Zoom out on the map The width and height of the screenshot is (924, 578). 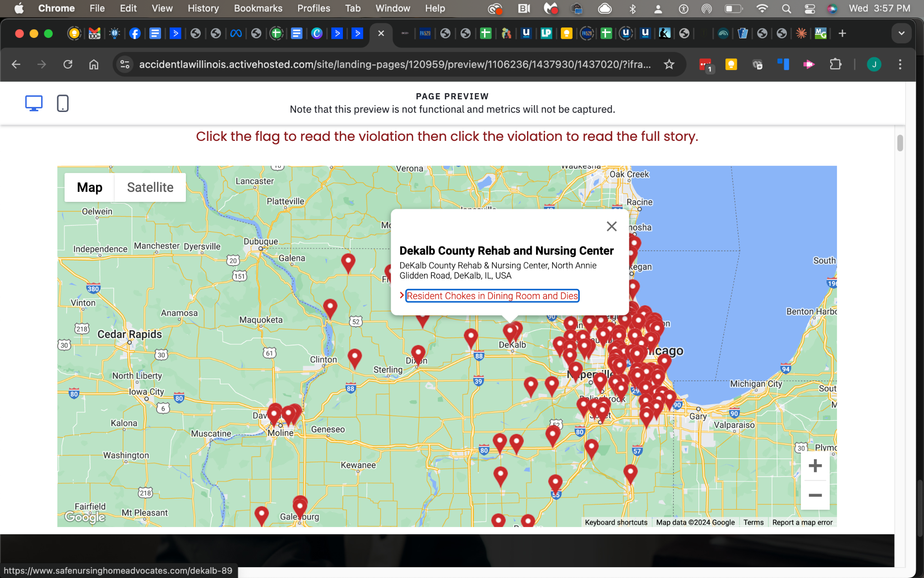815,495
